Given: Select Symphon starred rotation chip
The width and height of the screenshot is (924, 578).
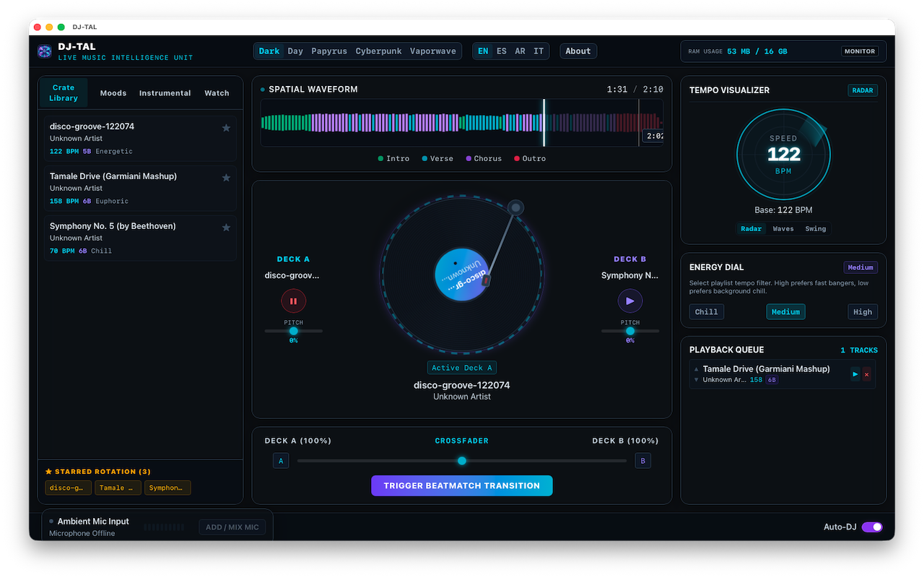Looking at the screenshot, I should 167,488.
